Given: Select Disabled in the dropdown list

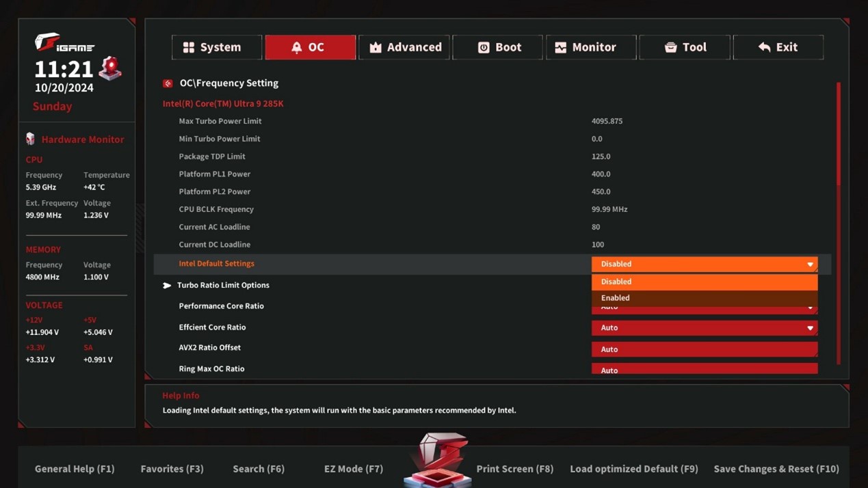Looking at the screenshot, I should tap(705, 282).
